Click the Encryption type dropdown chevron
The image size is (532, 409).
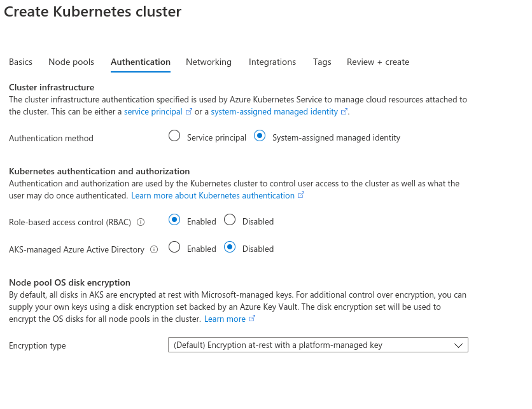point(458,345)
